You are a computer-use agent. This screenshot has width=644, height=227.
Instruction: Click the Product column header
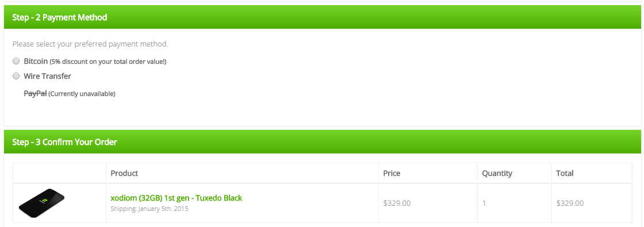124,173
